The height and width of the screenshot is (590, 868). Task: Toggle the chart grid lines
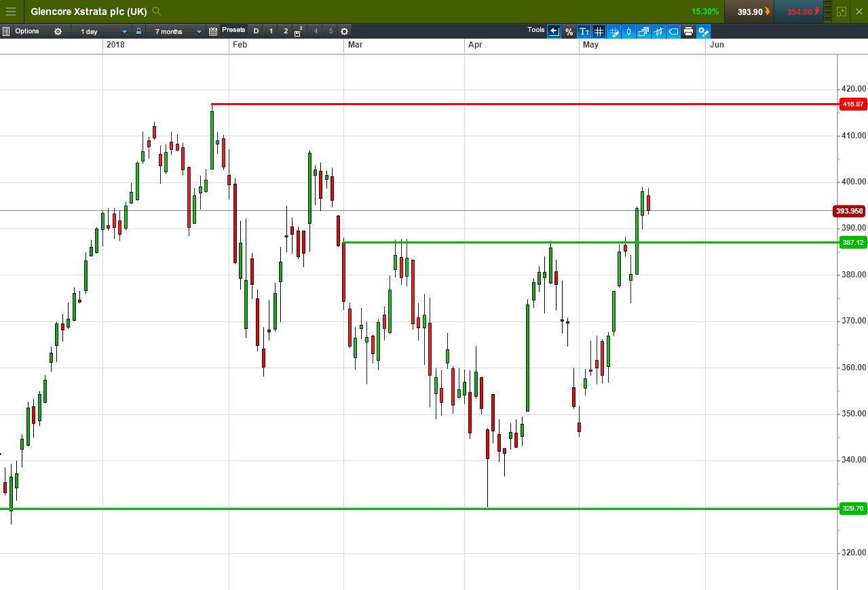(x=599, y=31)
